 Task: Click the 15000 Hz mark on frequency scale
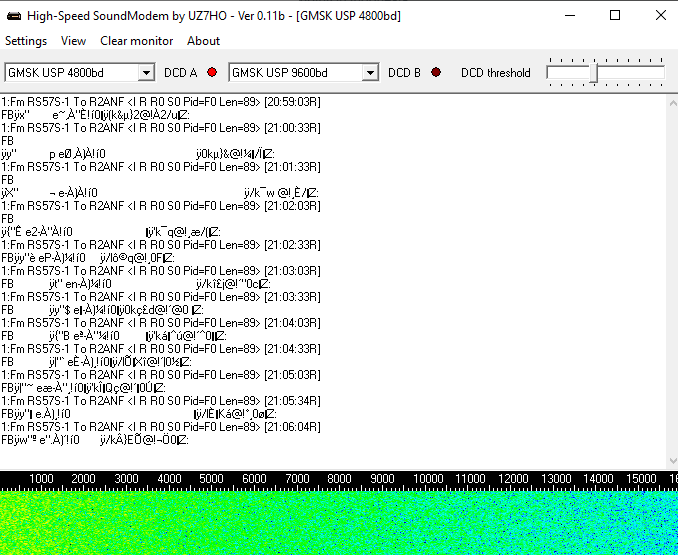click(x=641, y=479)
